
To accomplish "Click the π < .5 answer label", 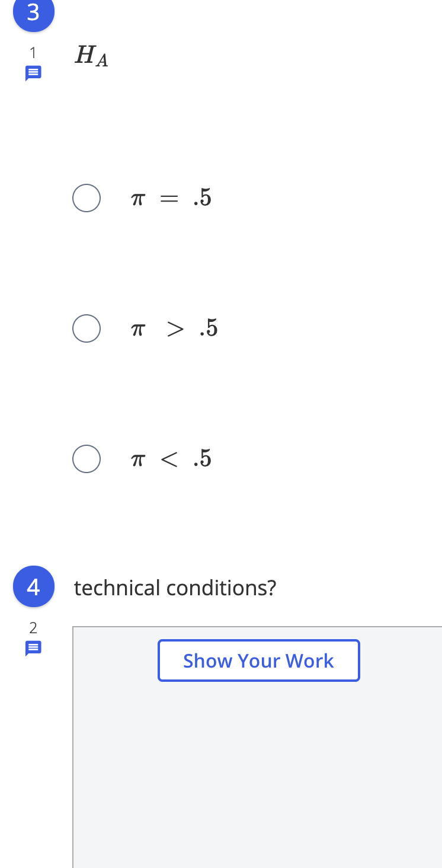I will (172, 459).
